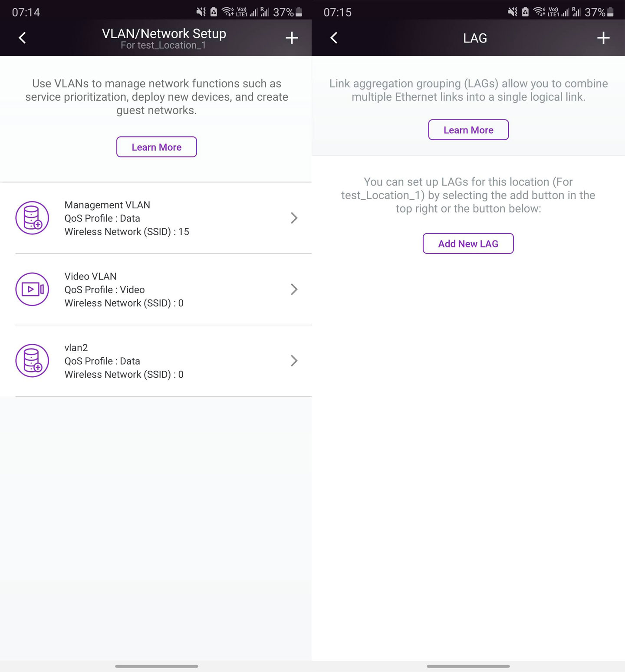Select the vlan2 entry name
Image resolution: width=625 pixels, height=672 pixels.
[76, 348]
